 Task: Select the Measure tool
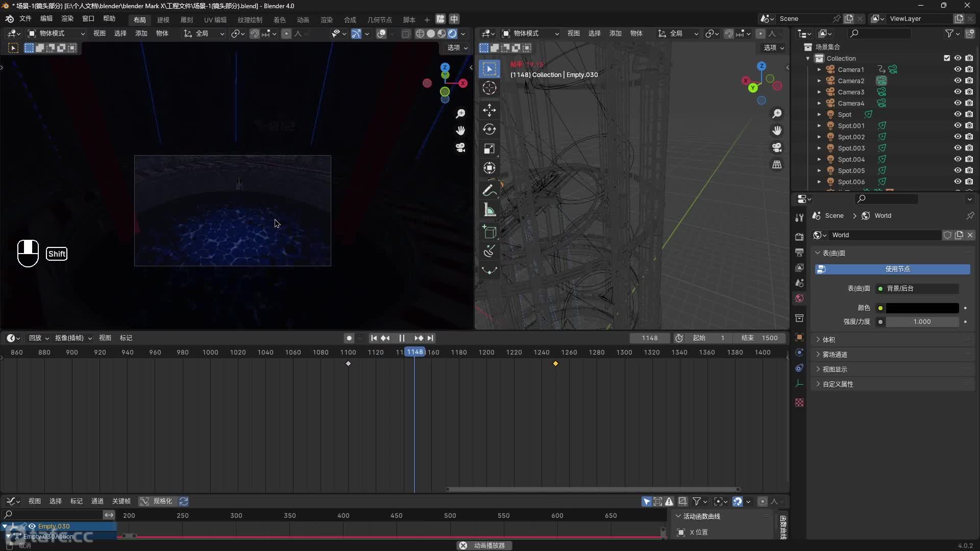[489, 210]
